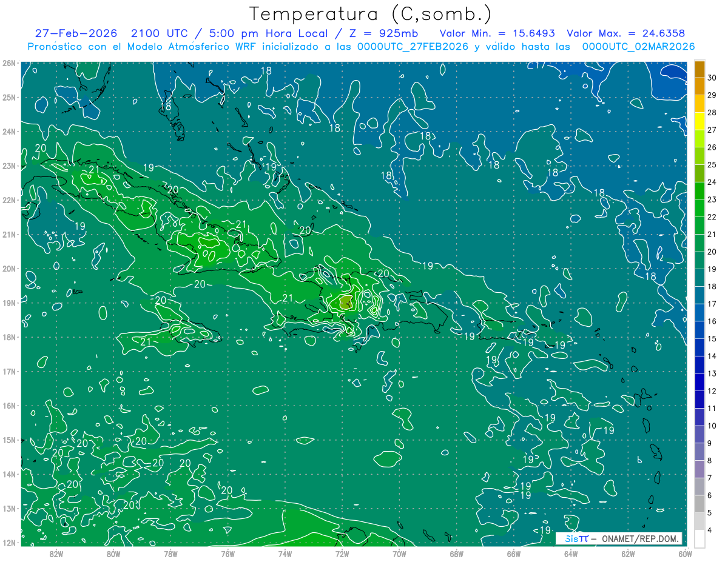Click the latitude axis label "20N"
The width and height of the screenshot is (728, 562).
pos(9,269)
